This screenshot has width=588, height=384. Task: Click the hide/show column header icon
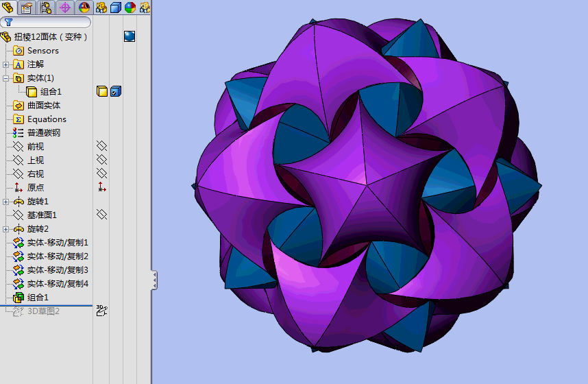(x=101, y=8)
